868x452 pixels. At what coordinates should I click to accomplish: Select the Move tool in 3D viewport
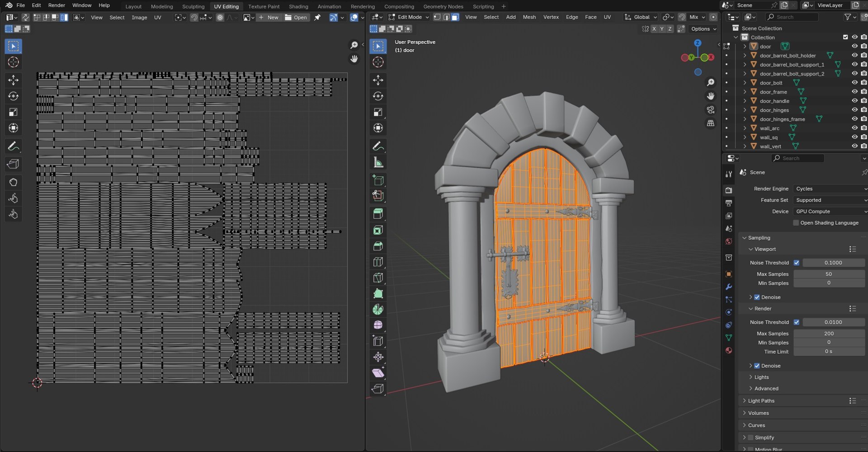point(378,80)
